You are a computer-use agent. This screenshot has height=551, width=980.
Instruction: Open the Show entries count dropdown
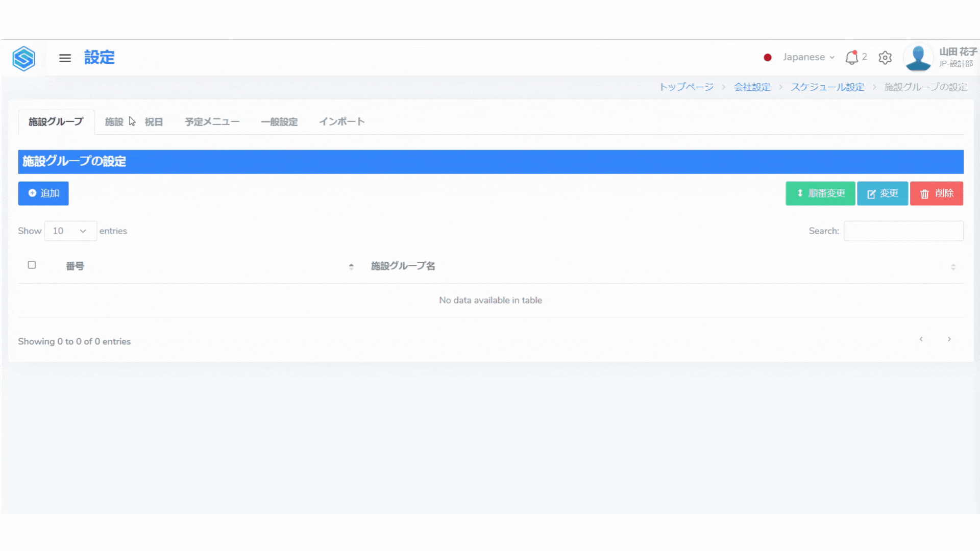70,231
